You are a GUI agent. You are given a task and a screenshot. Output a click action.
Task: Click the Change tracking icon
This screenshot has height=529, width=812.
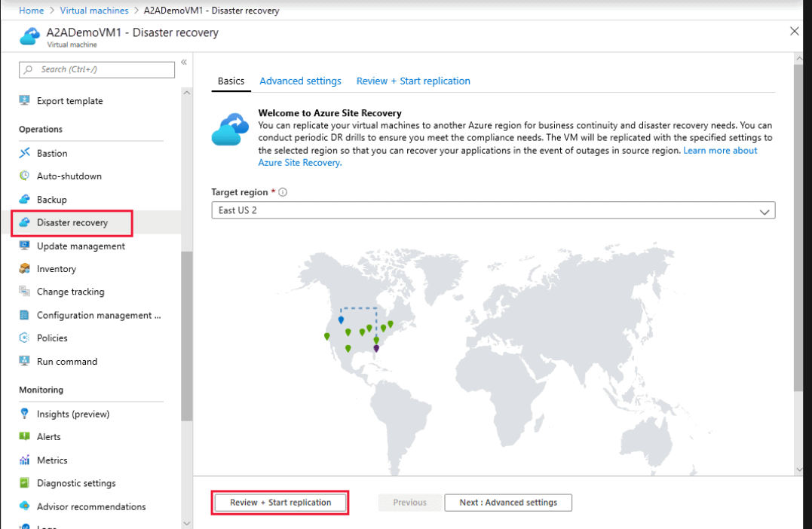coord(24,292)
